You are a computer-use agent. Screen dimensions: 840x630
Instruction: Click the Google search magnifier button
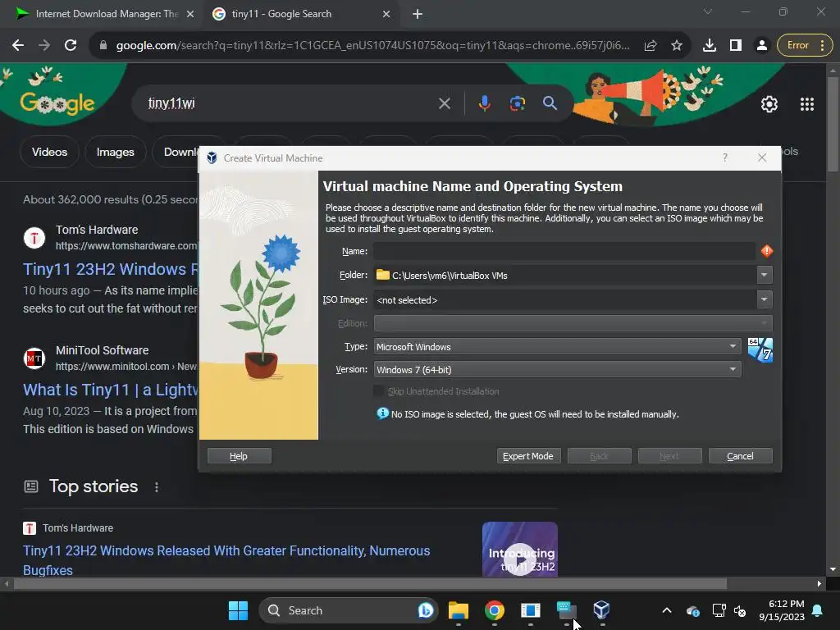click(550, 103)
